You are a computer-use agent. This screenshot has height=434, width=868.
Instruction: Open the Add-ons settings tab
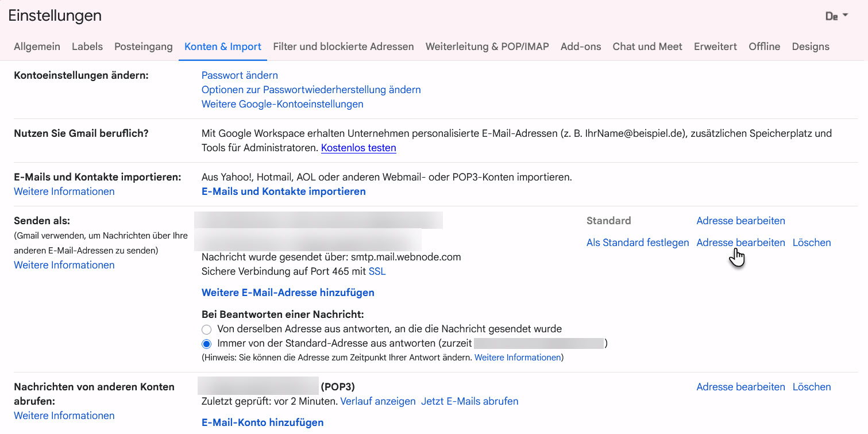point(581,47)
